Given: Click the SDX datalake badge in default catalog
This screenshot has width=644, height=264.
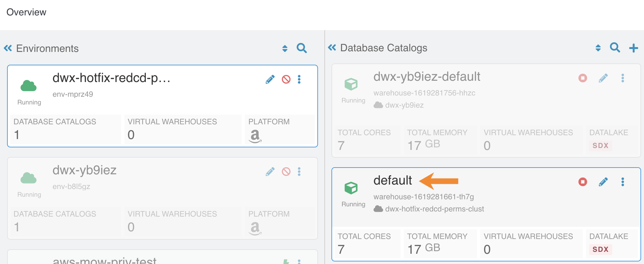Looking at the screenshot, I should point(600,249).
